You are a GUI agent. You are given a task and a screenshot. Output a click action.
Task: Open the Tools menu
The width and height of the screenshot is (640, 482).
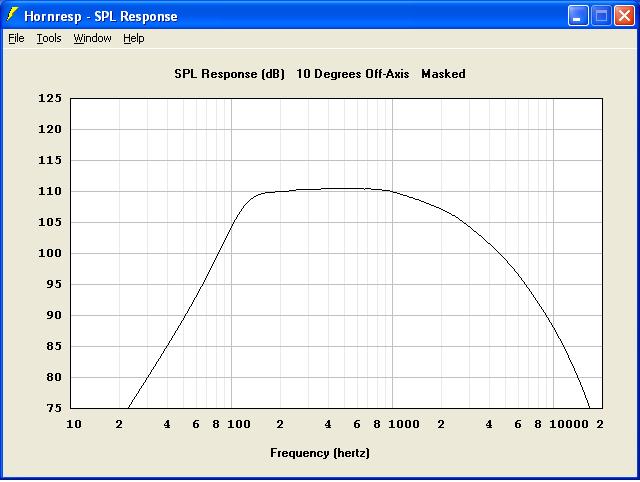click(x=49, y=38)
